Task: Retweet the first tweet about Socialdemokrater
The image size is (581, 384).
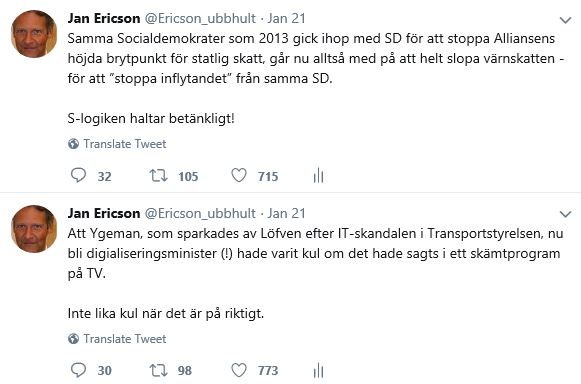Action: pyautogui.click(x=158, y=175)
